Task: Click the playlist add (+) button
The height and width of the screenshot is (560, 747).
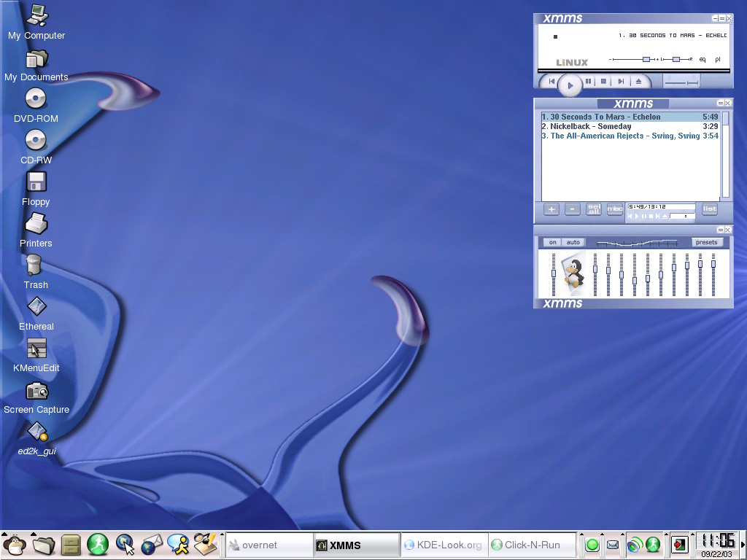Action: (x=551, y=209)
